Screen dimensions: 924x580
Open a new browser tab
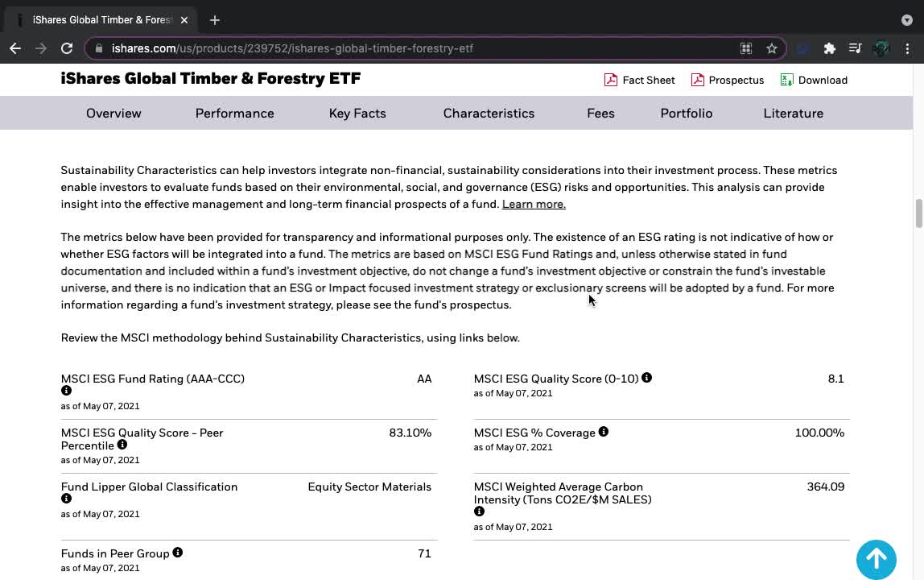pyautogui.click(x=214, y=20)
